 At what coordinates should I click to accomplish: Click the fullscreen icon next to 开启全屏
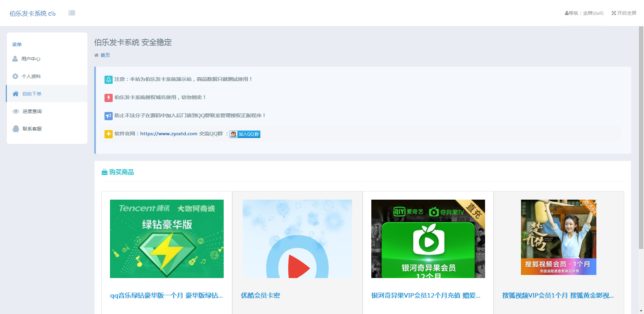tap(614, 13)
